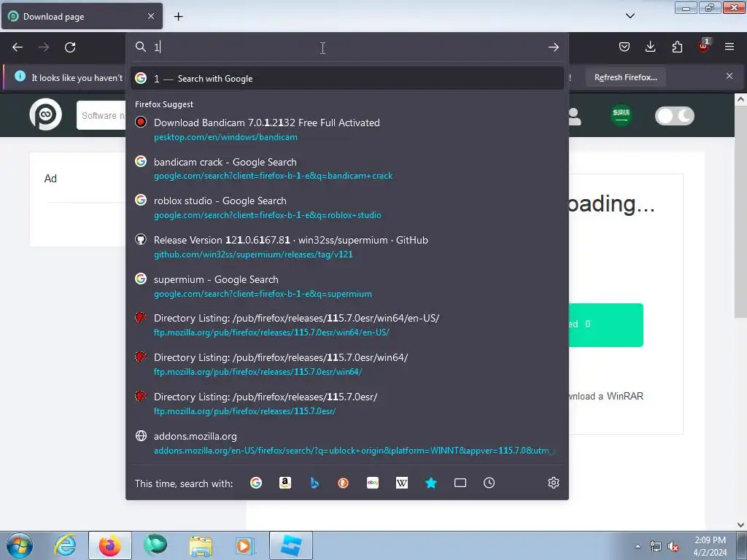This screenshot has width=747, height=560.
Task: Open the 115.7.0esr/win64/ directory listing suggestion
Action: click(x=347, y=365)
